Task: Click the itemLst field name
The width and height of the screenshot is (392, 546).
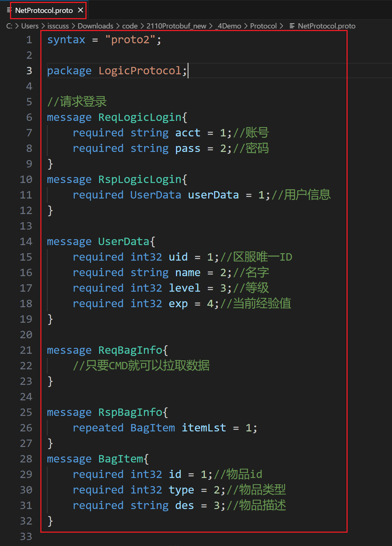Action: pyautogui.click(x=204, y=428)
